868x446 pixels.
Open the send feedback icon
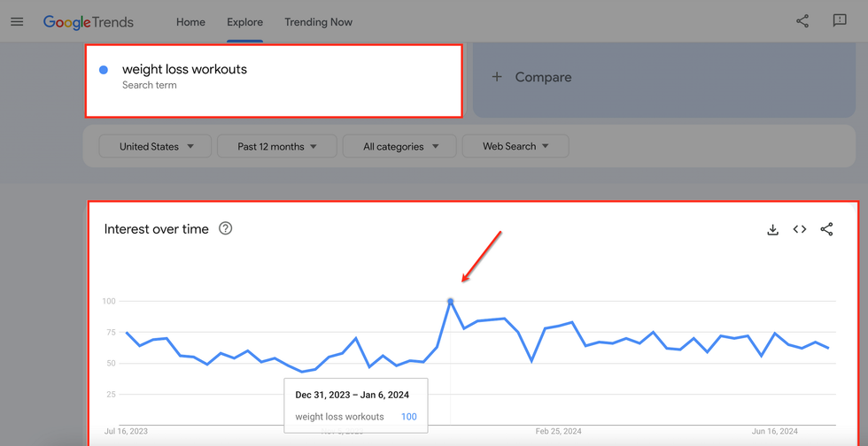pos(840,21)
